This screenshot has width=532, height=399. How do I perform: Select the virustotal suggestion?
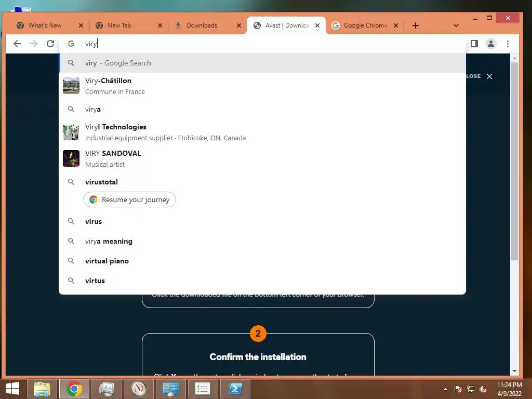click(262, 182)
